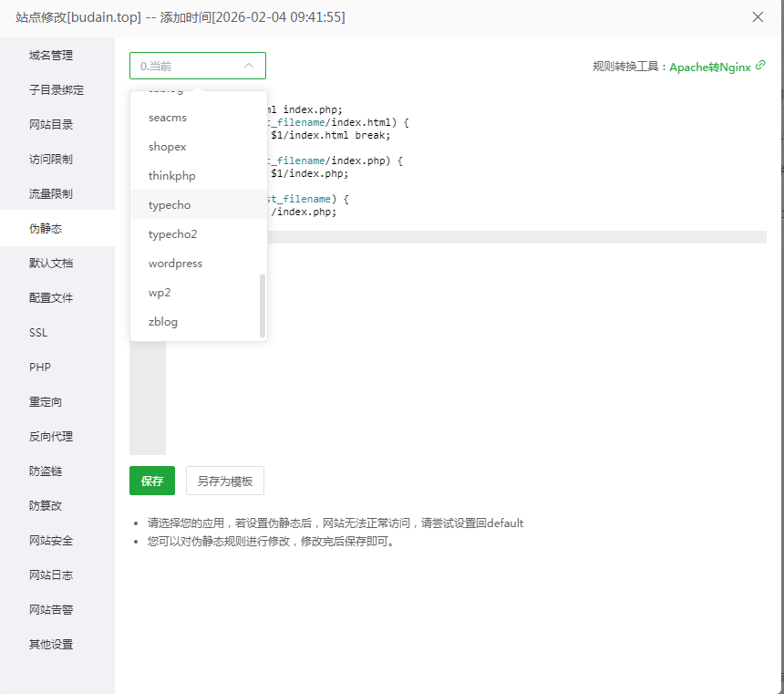Open the 域名管理 tab
The height and width of the screenshot is (694, 784).
click(51, 56)
